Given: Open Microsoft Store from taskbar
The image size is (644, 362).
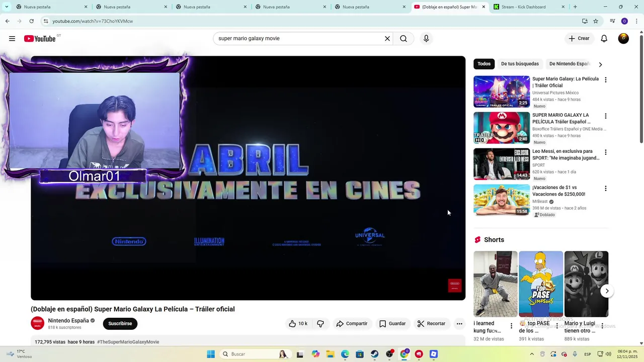Looking at the screenshot, I should point(360,354).
